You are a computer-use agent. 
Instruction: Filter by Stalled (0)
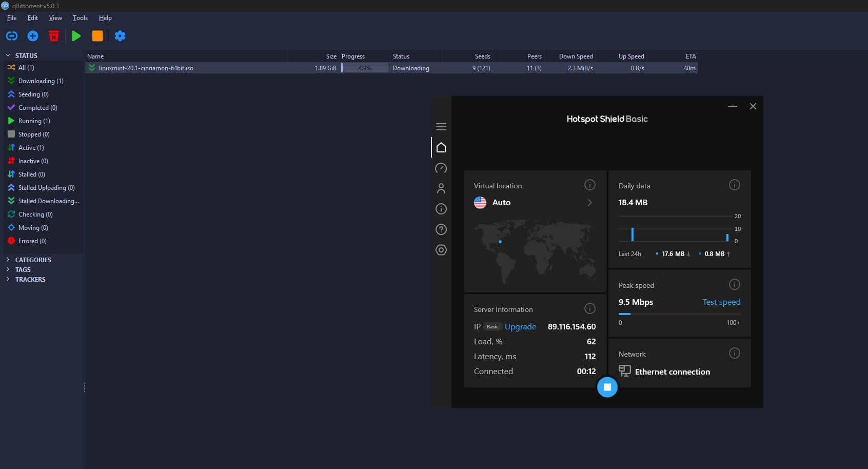(x=43, y=174)
